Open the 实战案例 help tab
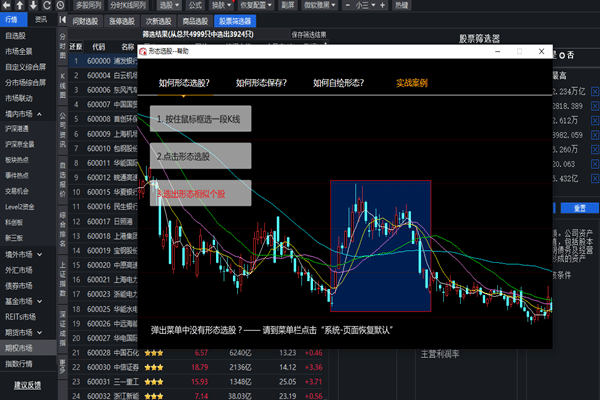This screenshot has width=600, height=400. (411, 83)
